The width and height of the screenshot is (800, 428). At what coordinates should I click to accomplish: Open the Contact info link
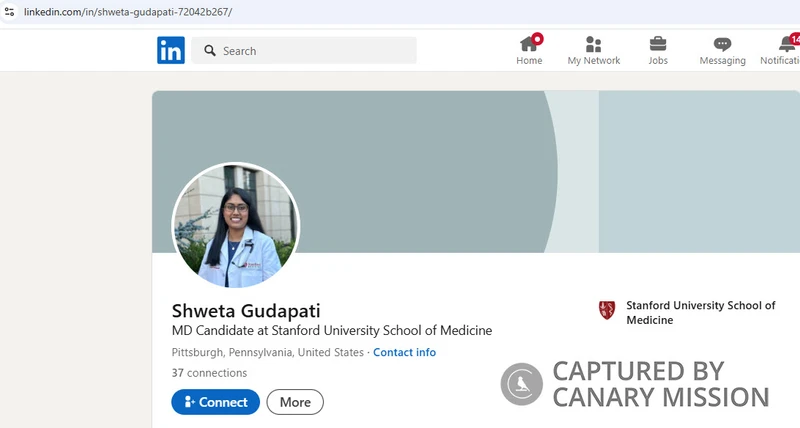point(404,352)
